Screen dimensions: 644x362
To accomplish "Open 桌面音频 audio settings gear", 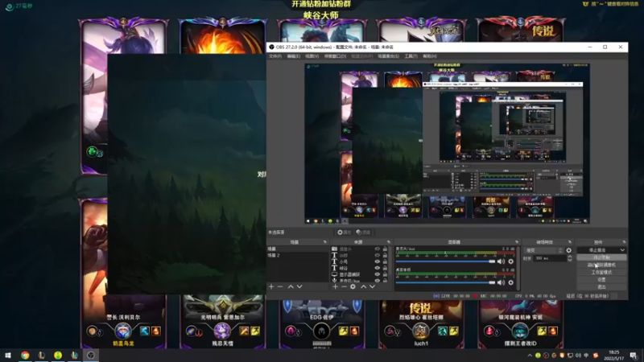I will pyautogui.click(x=511, y=282).
